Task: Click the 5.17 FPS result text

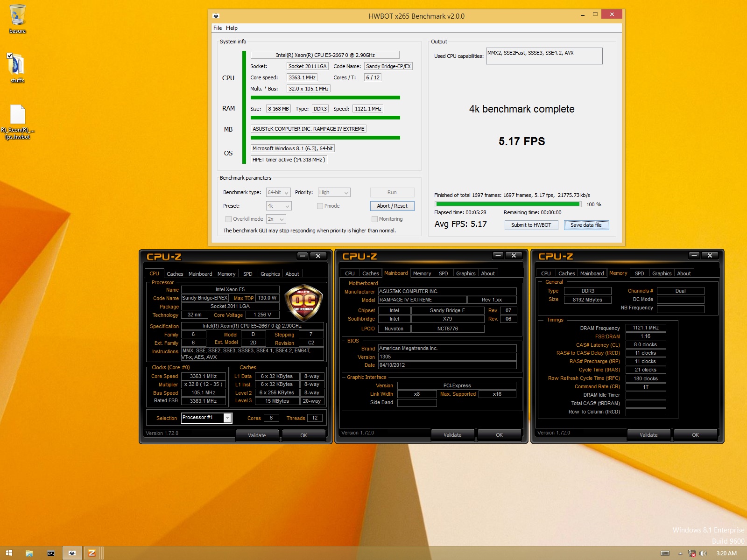Action: [521, 141]
